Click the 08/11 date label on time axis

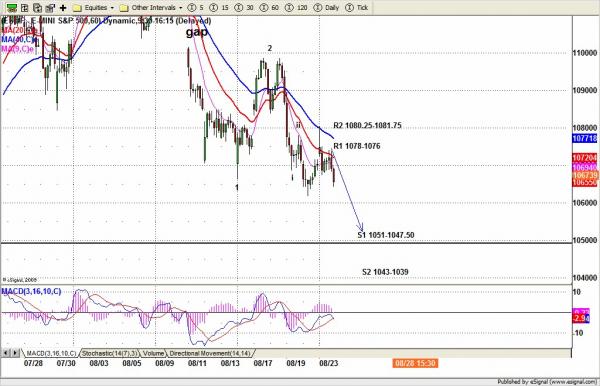[x=197, y=363]
